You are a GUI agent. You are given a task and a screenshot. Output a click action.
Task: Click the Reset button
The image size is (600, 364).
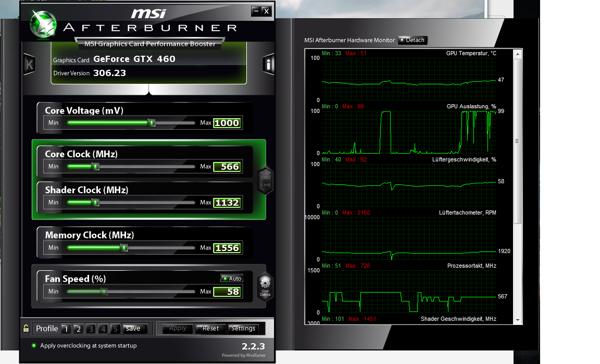tap(210, 329)
